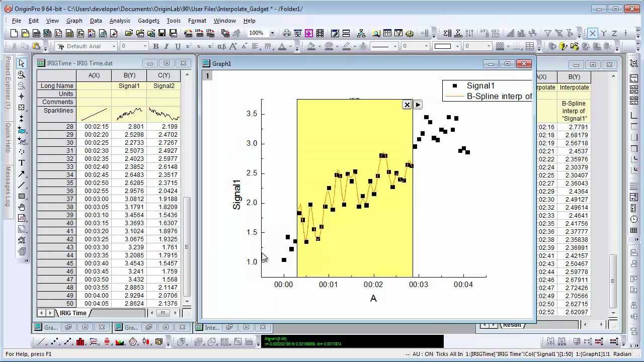Screen dimensions: 644x362
Task: Select the Pan hand tool
Action: [x=21, y=207]
